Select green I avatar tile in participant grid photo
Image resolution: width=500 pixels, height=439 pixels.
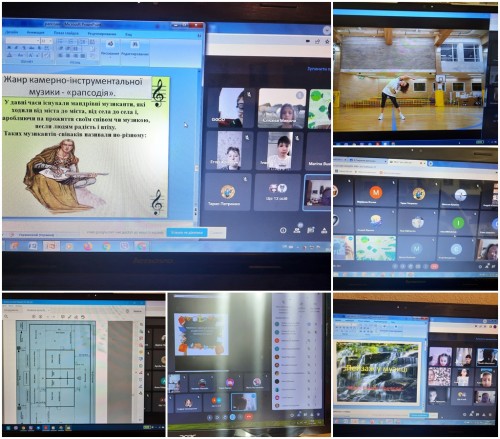[x=458, y=222]
